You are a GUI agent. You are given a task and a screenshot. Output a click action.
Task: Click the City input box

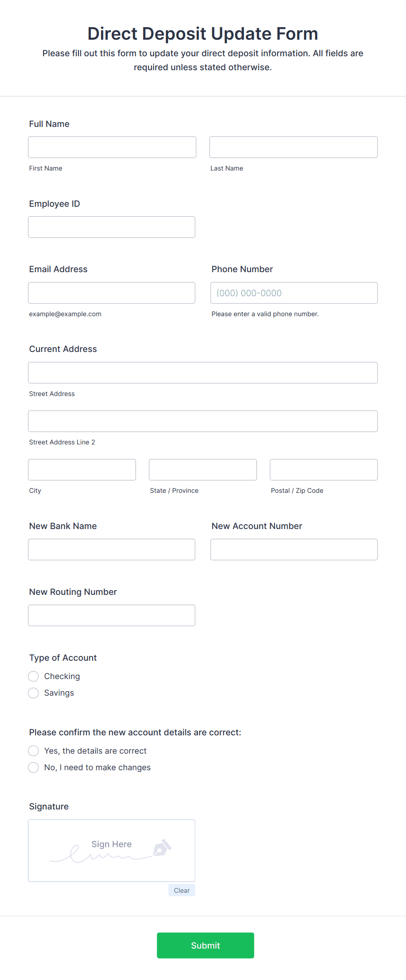(82, 470)
